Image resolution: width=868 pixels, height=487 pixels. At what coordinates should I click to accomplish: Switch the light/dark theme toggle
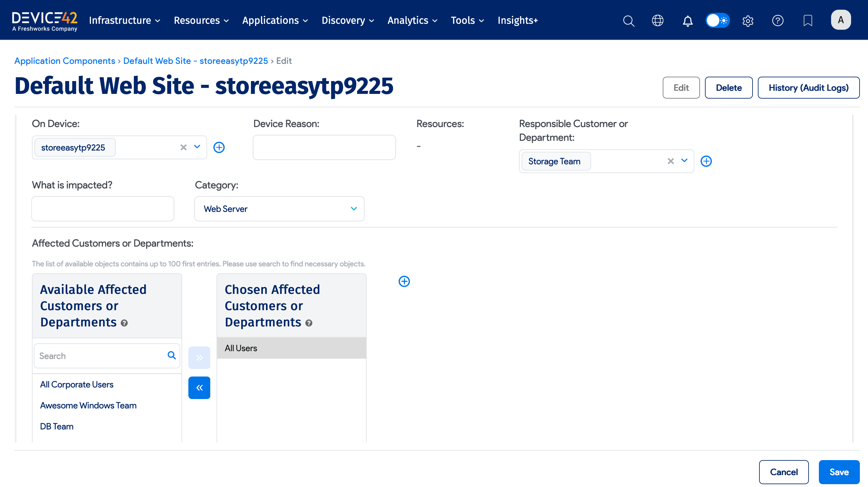717,21
